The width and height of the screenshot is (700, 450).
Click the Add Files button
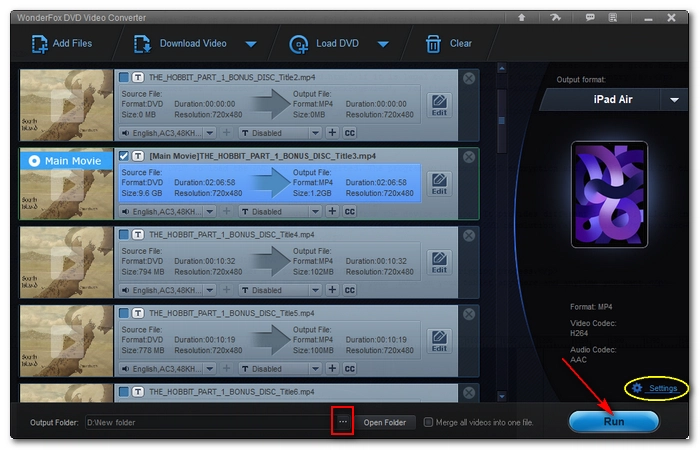(x=62, y=44)
